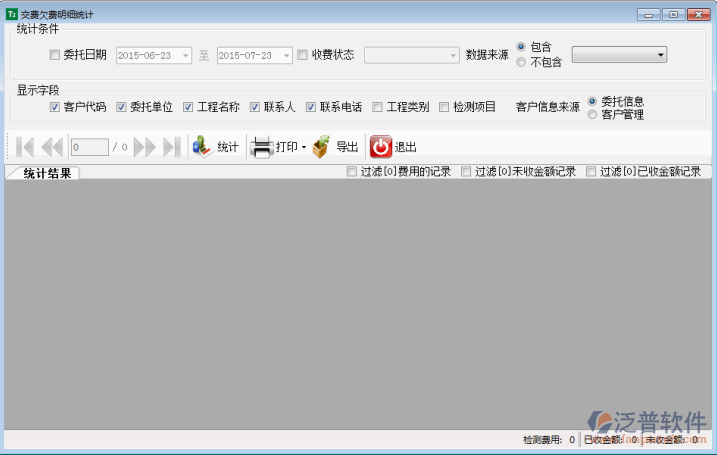
Task: Enable the 委托日期 checkbox
Action: pyautogui.click(x=55, y=55)
